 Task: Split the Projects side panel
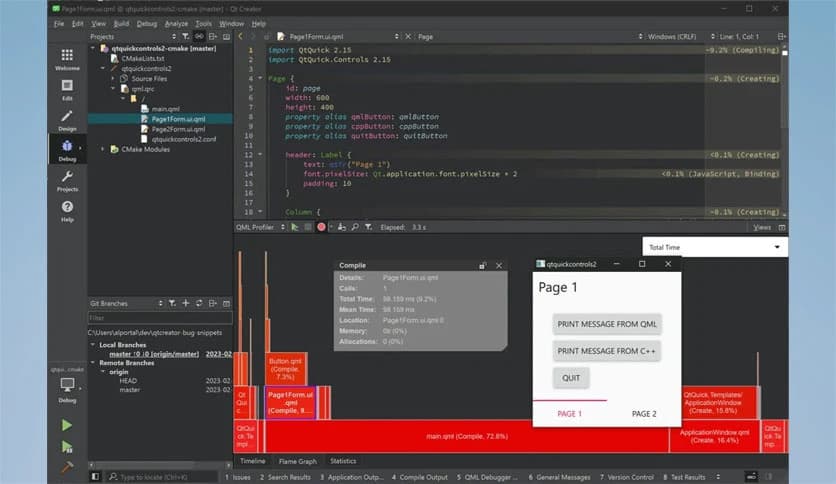[213, 36]
